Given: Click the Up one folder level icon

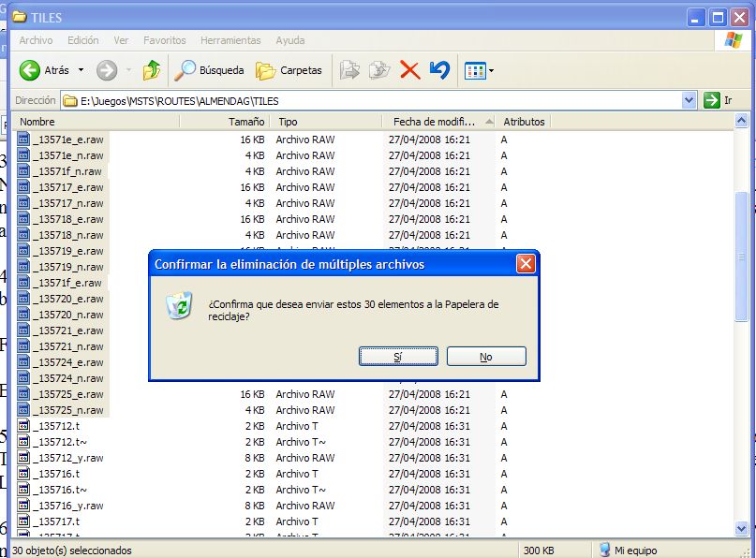Looking at the screenshot, I should coord(151,70).
